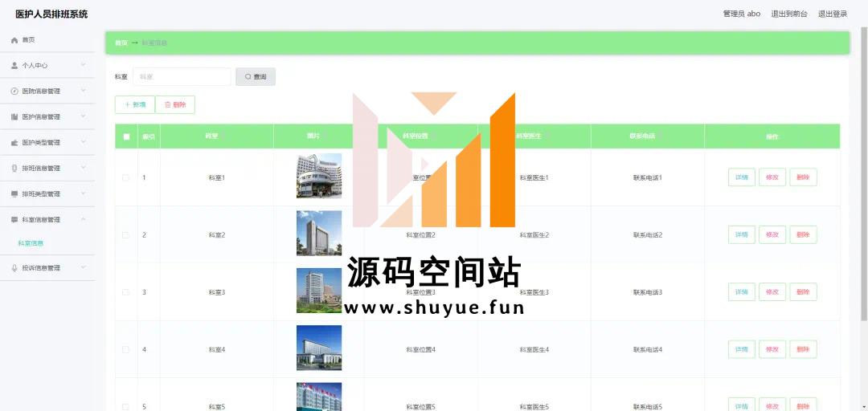868x411 pixels.
Task: Click the 联系电话2 cell
Action: (x=648, y=235)
